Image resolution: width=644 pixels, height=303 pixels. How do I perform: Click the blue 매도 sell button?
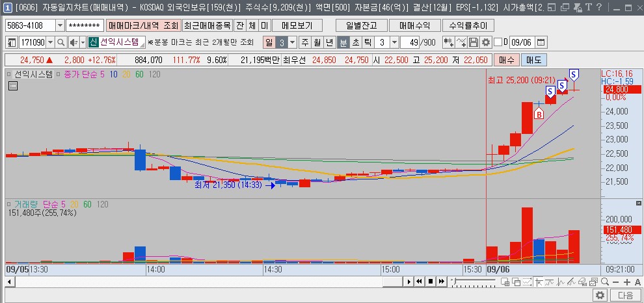(533, 60)
